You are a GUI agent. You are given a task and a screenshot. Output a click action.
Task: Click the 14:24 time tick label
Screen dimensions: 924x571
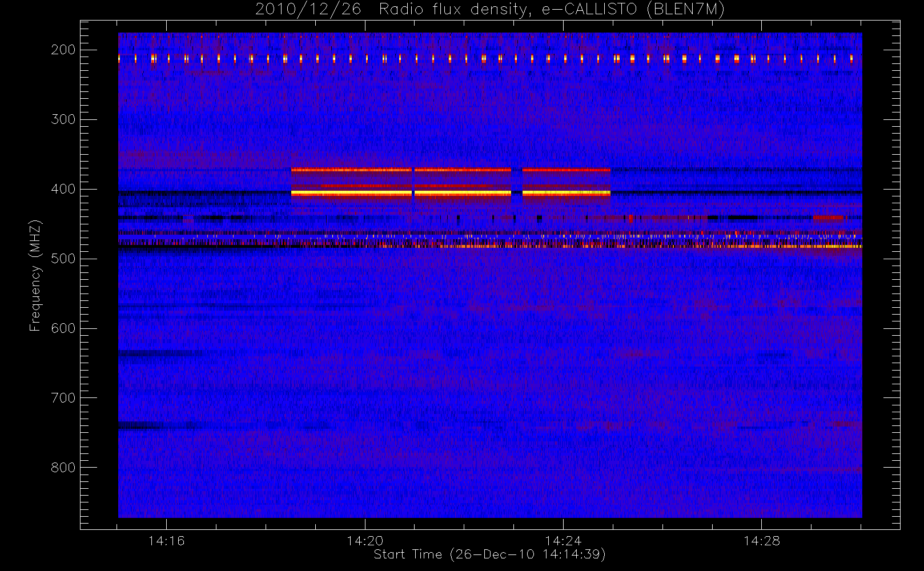pyautogui.click(x=563, y=541)
